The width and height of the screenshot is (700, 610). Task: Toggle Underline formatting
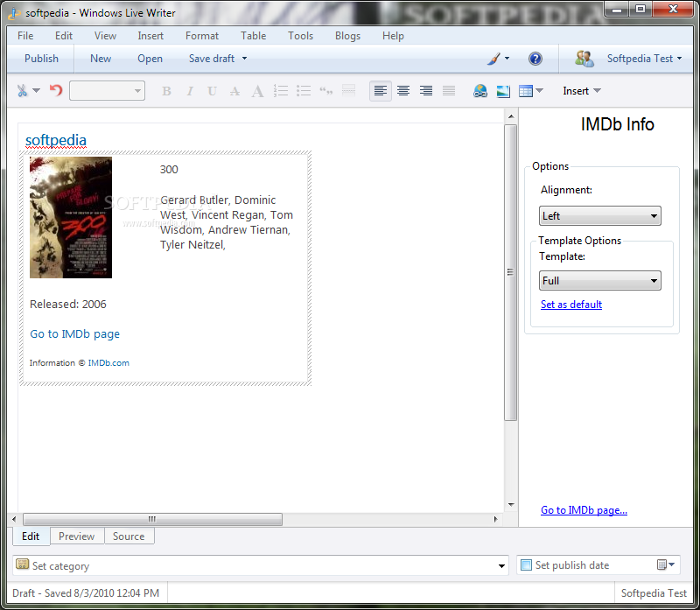click(x=212, y=91)
